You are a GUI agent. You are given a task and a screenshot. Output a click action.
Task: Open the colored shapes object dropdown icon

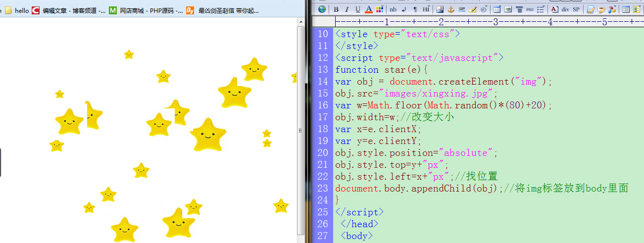coord(612,9)
